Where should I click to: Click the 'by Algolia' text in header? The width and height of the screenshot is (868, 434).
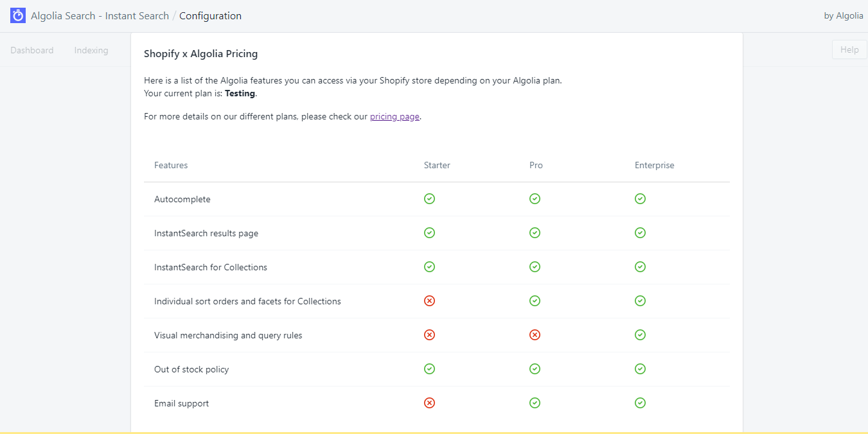[x=843, y=16]
